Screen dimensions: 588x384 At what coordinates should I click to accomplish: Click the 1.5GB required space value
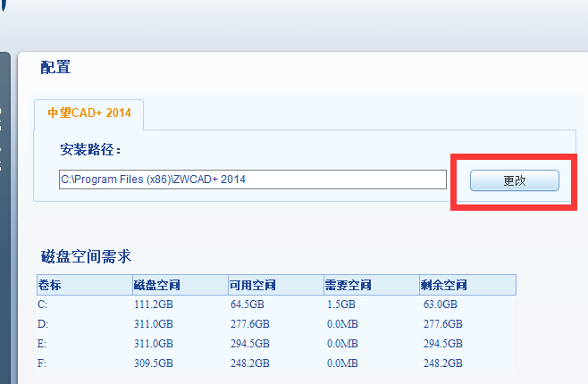pyautogui.click(x=340, y=305)
